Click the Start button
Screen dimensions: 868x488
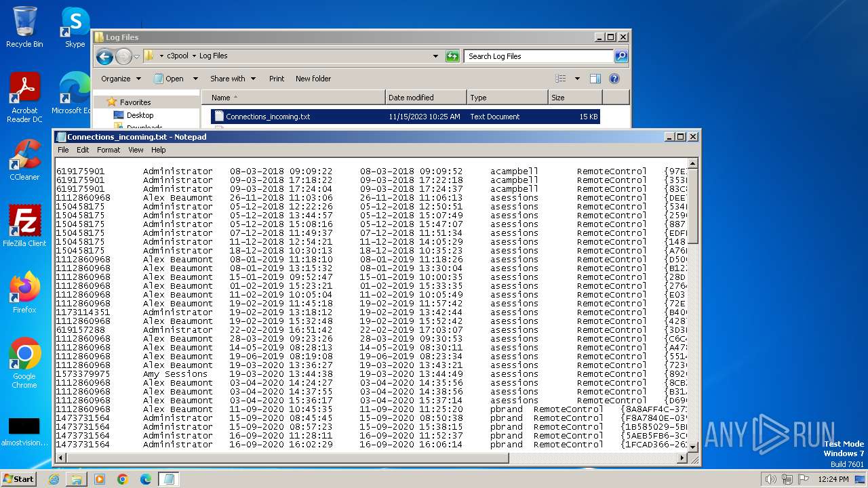coord(19,479)
